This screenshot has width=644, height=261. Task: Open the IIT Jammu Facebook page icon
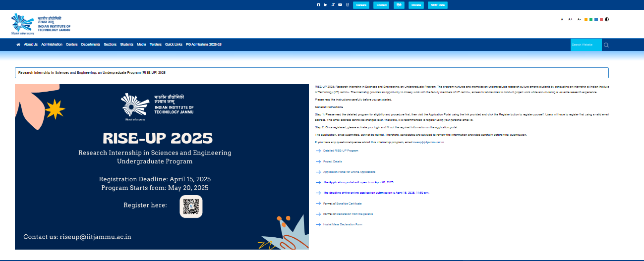[x=318, y=5]
